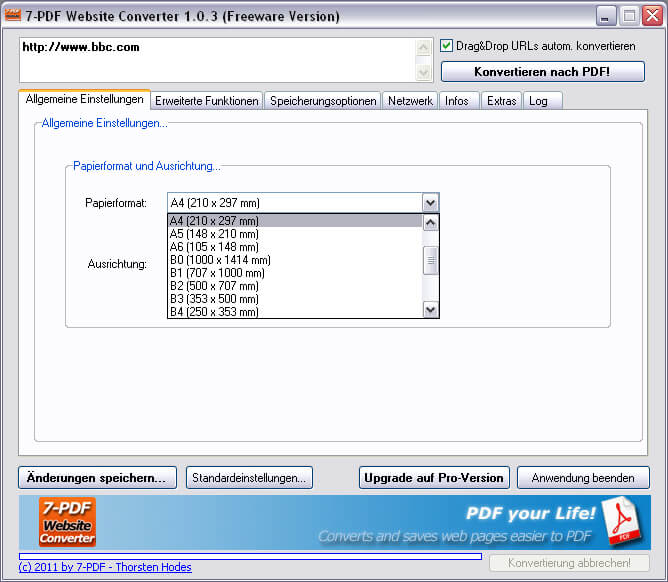
Task: Pick B3 (353 x 500 mm) option
Action: (214, 299)
